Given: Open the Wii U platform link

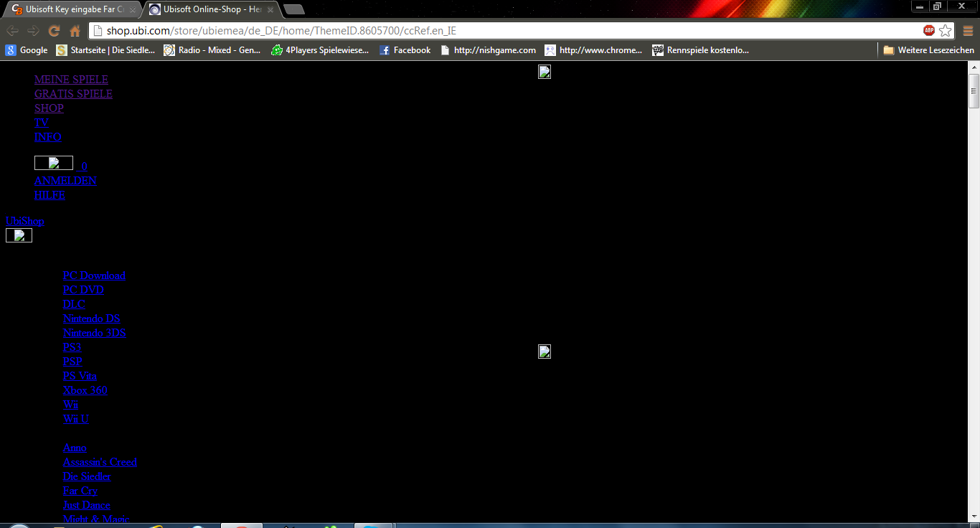Looking at the screenshot, I should pos(75,419).
